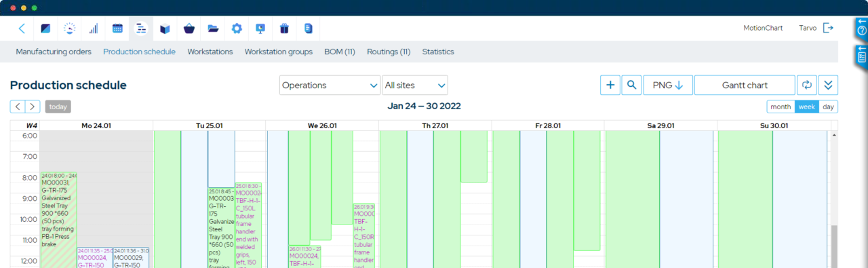Click the Su 30.01 day header
Viewport: 868px width, 268px height.
773,126
